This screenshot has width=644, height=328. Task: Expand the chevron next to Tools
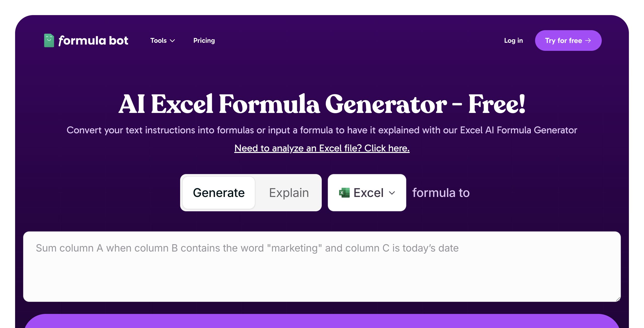click(172, 41)
